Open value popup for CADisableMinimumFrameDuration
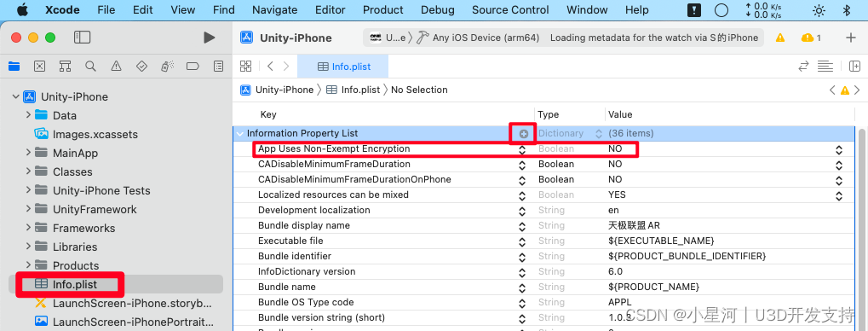 click(x=839, y=165)
